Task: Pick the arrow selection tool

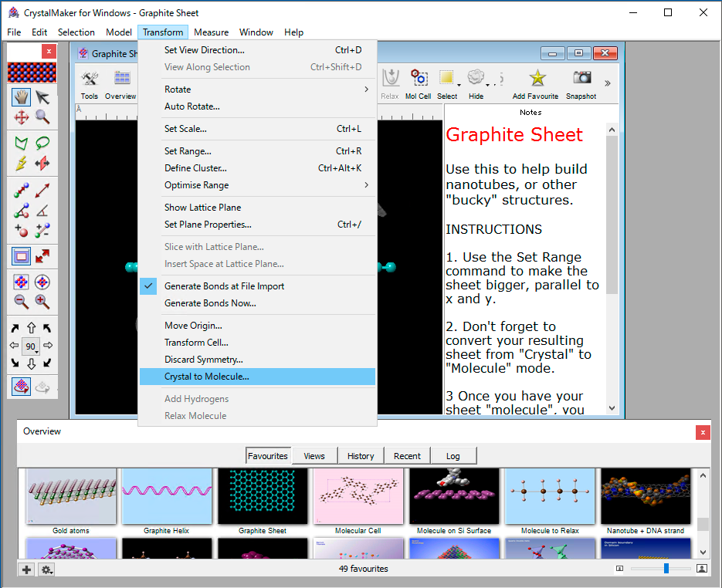Action: tap(42, 97)
